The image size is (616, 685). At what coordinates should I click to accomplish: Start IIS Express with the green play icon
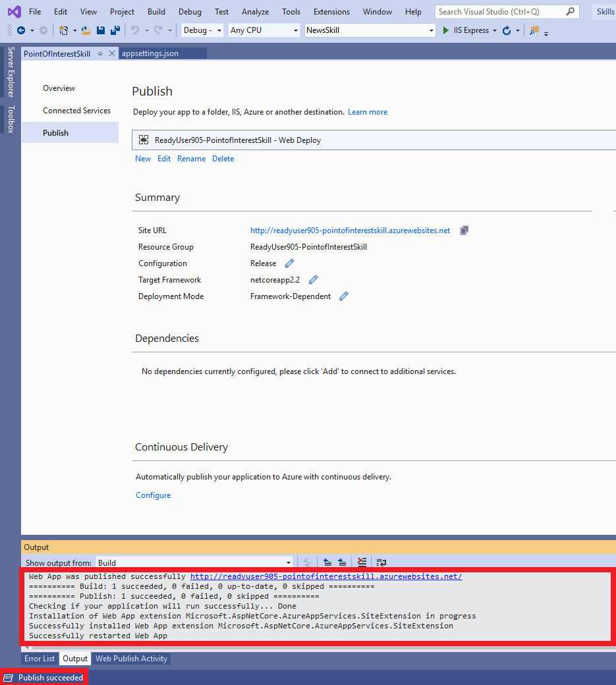click(445, 30)
